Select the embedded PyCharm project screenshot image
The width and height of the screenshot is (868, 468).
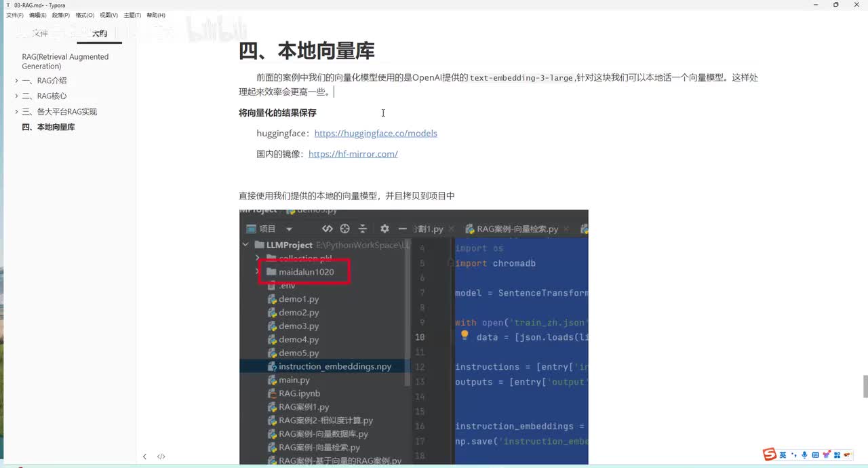tap(414, 337)
